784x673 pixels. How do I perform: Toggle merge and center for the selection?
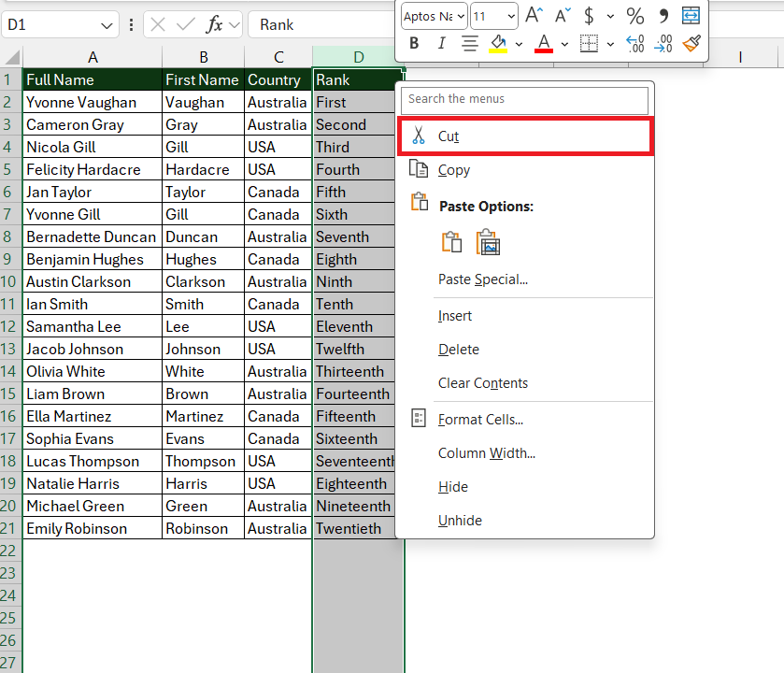point(692,16)
